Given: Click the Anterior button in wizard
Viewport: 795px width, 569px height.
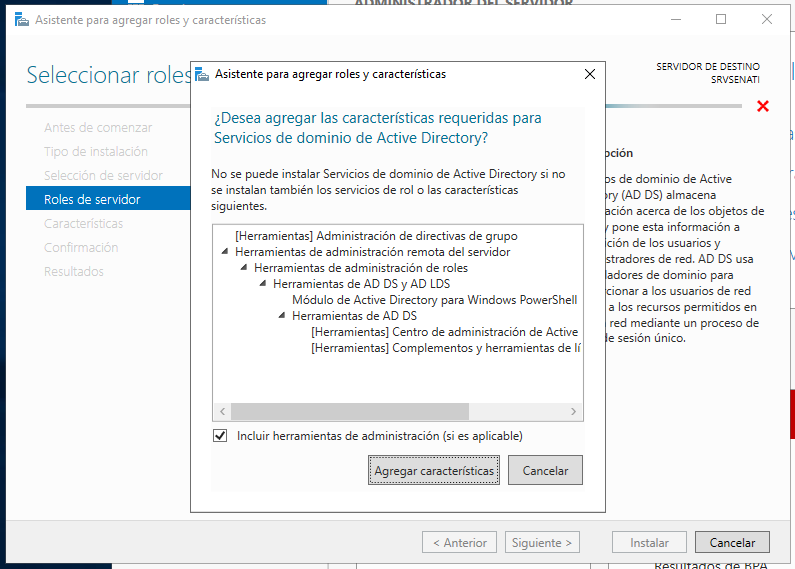Looking at the screenshot, I should (x=459, y=542).
